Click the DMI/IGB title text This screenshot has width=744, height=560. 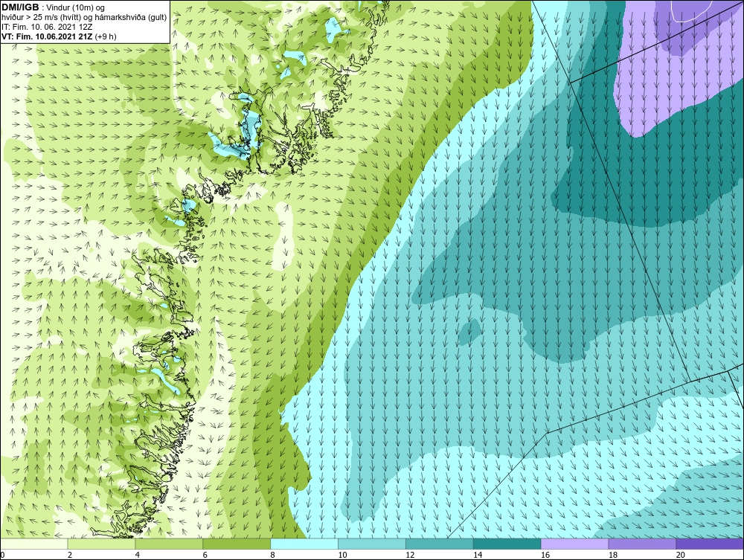coord(20,7)
